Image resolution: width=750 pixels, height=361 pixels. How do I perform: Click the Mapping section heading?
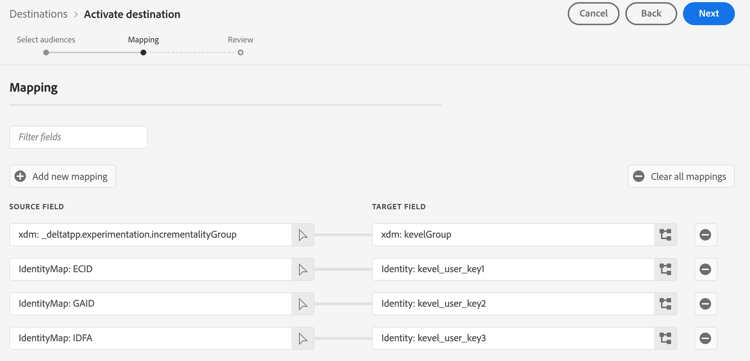pos(33,88)
